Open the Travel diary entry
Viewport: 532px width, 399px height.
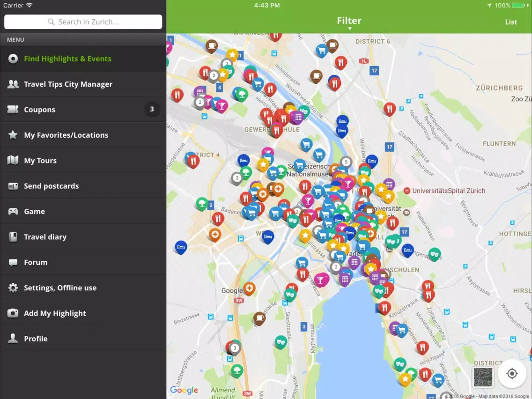[83, 237]
